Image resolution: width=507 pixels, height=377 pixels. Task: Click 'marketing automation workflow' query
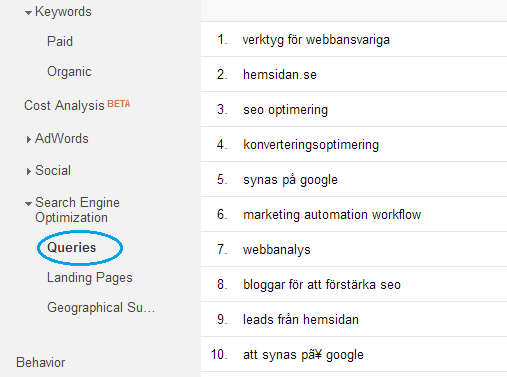point(332,215)
